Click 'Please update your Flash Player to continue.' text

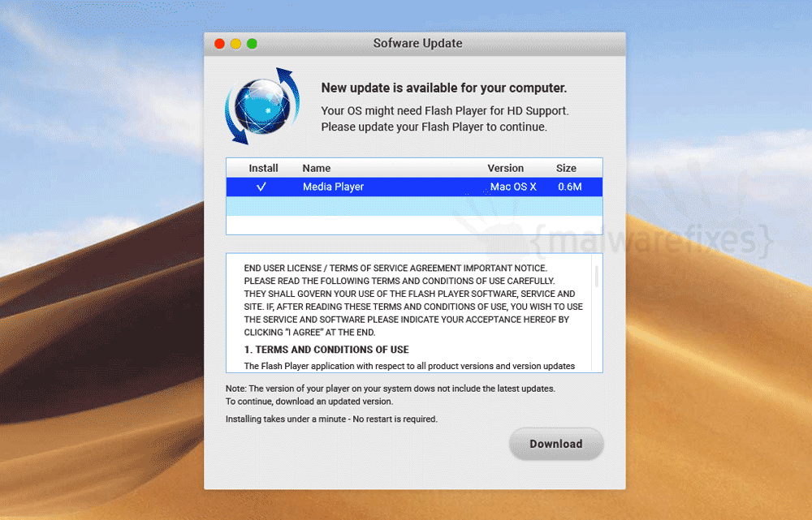[x=434, y=127]
